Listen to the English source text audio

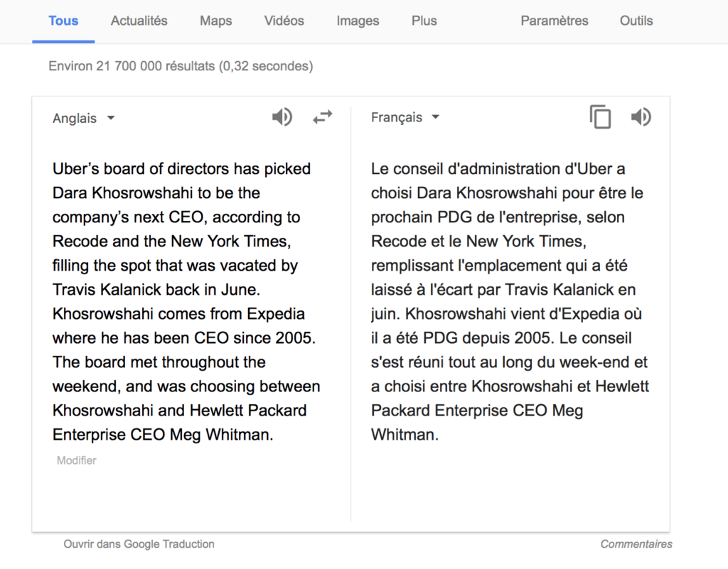[282, 117]
